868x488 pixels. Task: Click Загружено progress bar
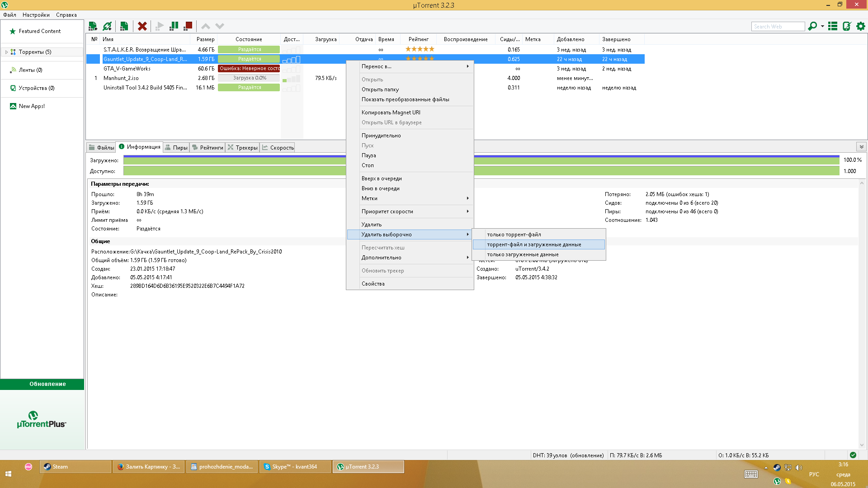[481, 160]
